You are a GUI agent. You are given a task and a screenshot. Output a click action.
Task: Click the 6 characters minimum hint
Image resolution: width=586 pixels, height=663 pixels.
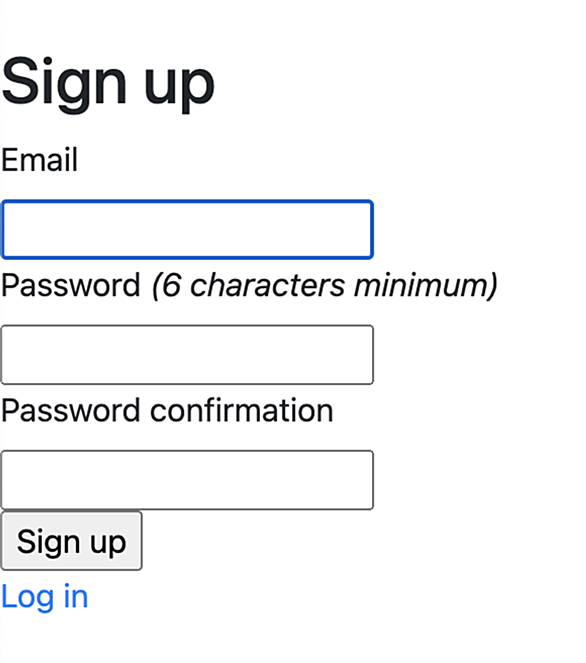324,285
